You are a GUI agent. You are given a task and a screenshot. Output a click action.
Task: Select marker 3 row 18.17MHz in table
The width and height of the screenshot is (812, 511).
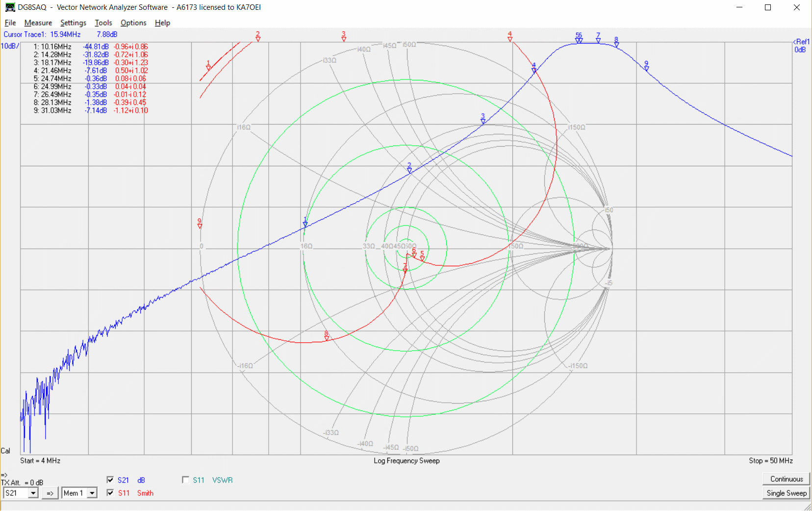[91, 62]
